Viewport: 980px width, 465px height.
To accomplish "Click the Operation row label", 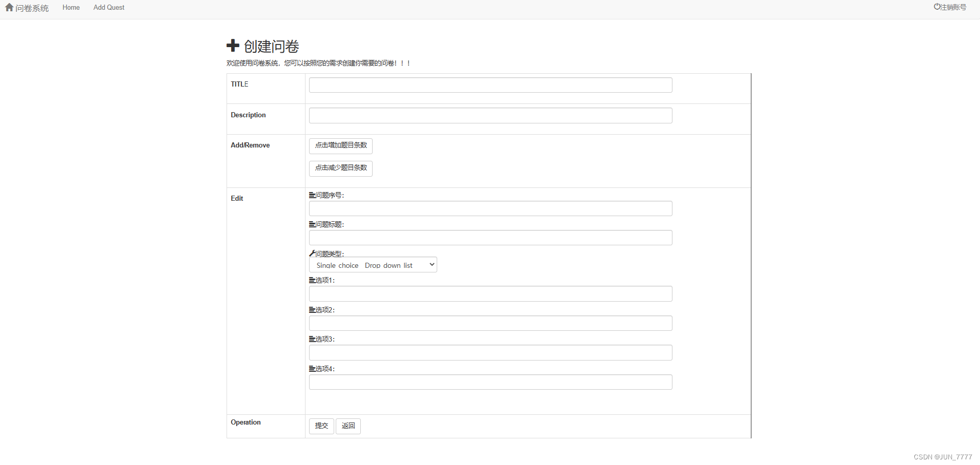I will (x=246, y=422).
